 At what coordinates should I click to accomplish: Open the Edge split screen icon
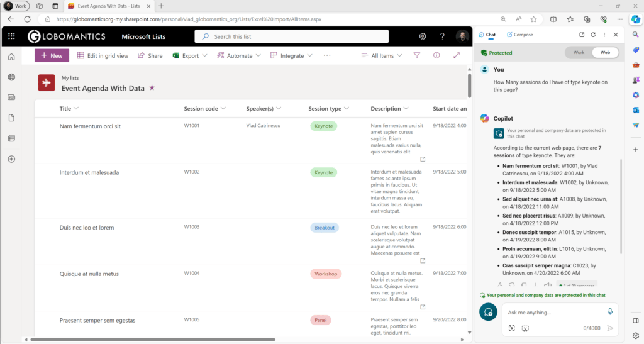click(x=553, y=19)
